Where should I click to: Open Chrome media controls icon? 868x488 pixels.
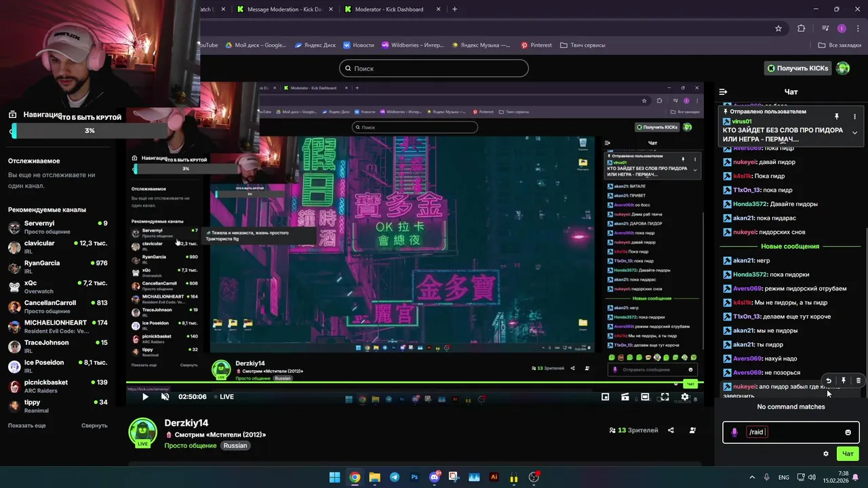(x=825, y=28)
